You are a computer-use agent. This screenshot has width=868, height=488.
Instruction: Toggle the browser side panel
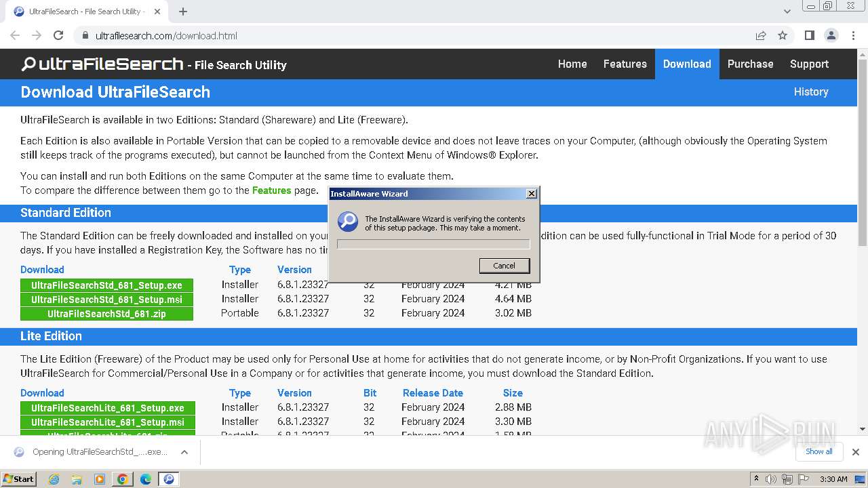(809, 35)
